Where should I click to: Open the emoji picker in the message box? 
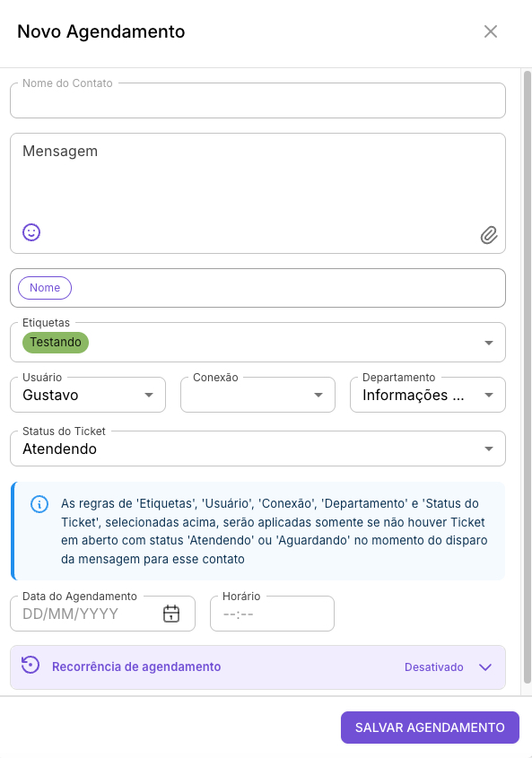pos(31,231)
